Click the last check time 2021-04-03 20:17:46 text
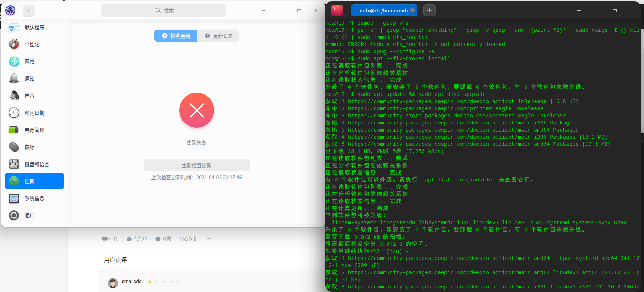The height and width of the screenshot is (292, 644). coord(197,178)
